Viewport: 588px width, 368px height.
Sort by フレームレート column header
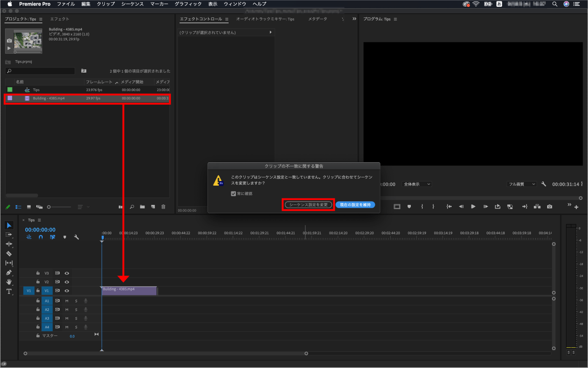[x=99, y=82]
